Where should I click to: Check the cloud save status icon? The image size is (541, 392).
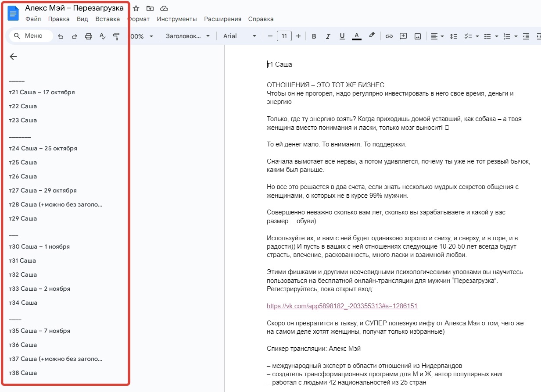164,8
